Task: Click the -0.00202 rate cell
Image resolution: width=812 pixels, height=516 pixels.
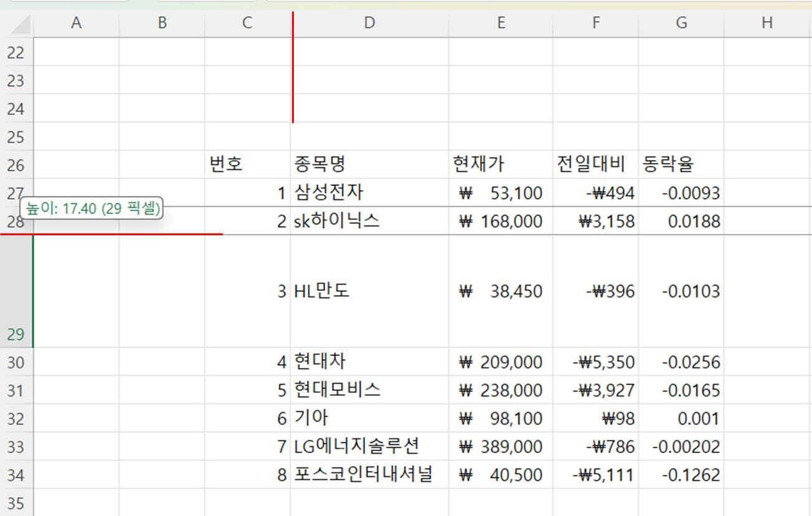Action: tap(681, 446)
